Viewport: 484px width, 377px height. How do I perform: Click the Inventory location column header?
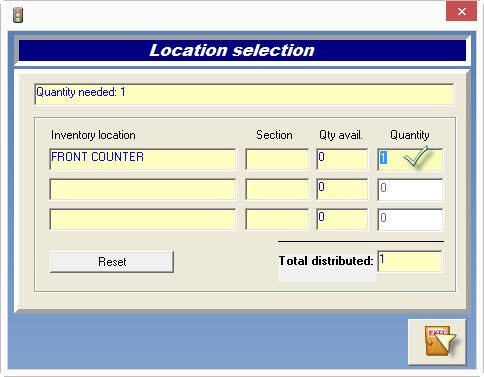[93, 135]
